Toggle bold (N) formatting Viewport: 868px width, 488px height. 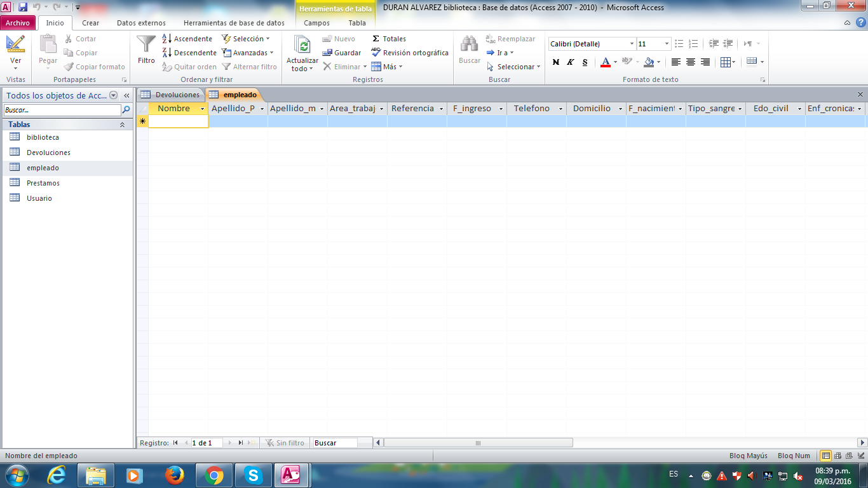(x=556, y=62)
